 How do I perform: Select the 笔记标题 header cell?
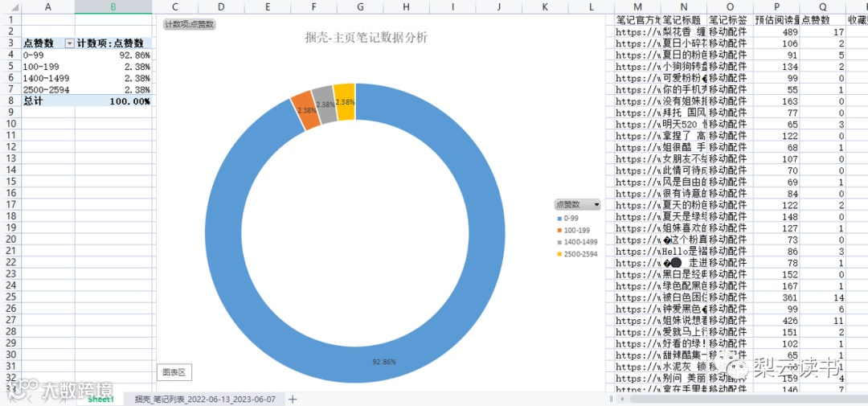pyautogui.click(x=684, y=20)
